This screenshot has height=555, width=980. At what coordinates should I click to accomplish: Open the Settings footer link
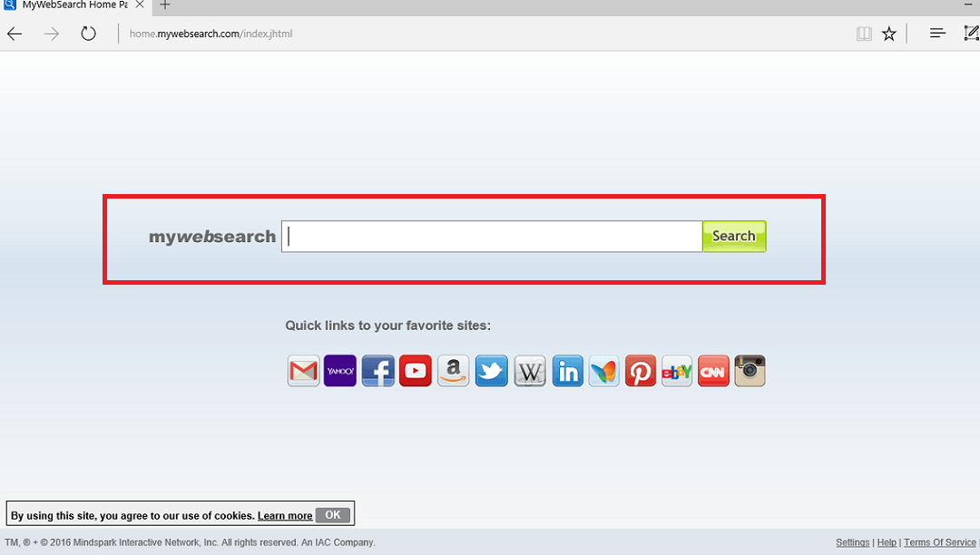pos(852,542)
